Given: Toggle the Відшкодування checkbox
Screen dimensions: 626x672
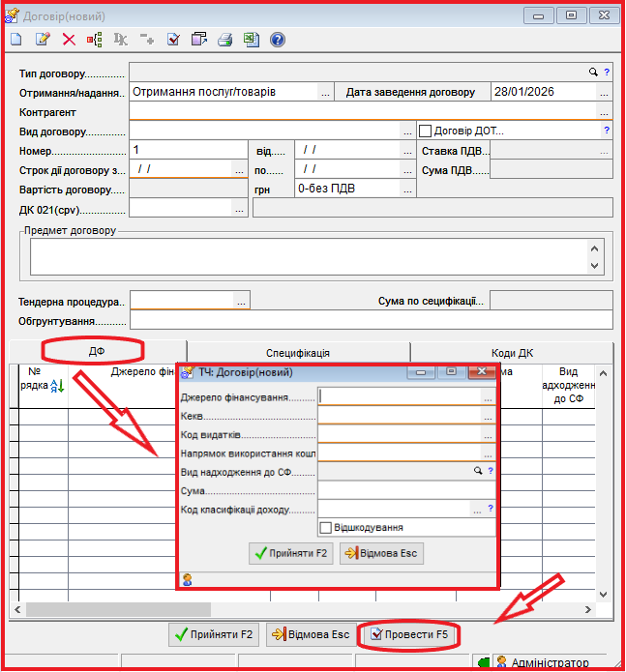Looking at the screenshot, I should (326, 528).
